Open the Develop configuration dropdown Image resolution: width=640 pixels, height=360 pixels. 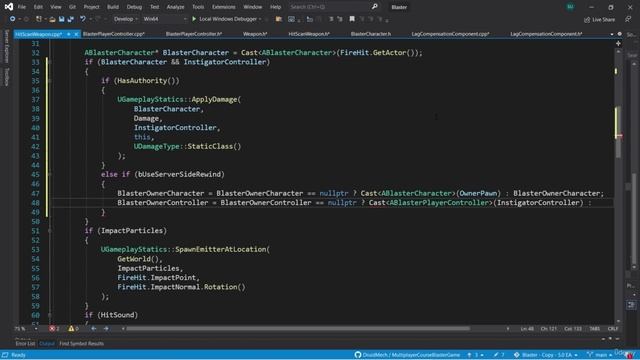pos(125,19)
